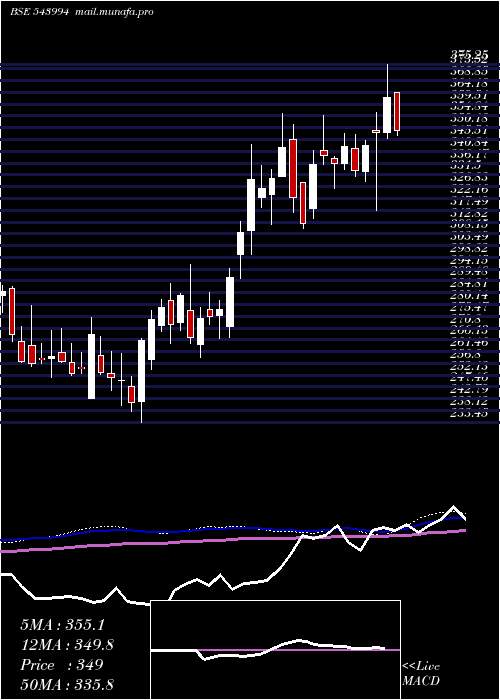Select the 5MA : 355.1 readout
Image resolution: width=500 pixels, height=700 pixels.
(x=62, y=625)
